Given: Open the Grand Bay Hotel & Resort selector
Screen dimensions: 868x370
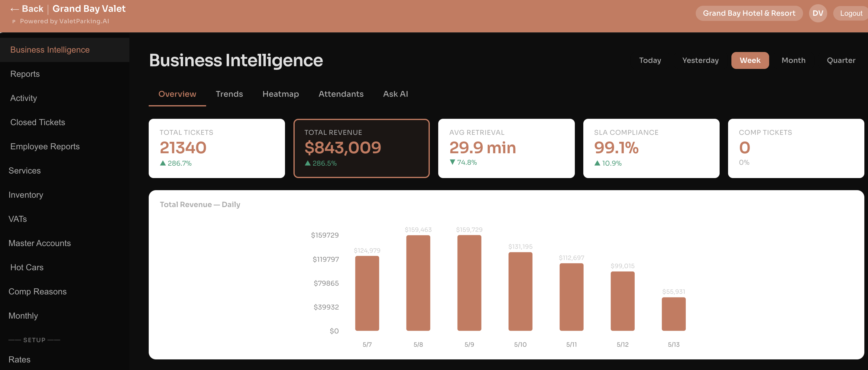Looking at the screenshot, I should 749,14.
